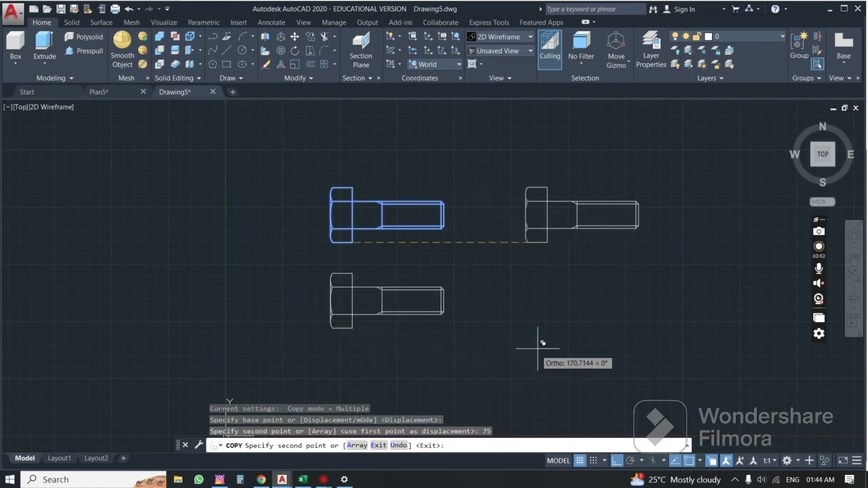Open Layer Properties manager
The width and height of the screenshot is (868, 488).
pyautogui.click(x=651, y=50)
